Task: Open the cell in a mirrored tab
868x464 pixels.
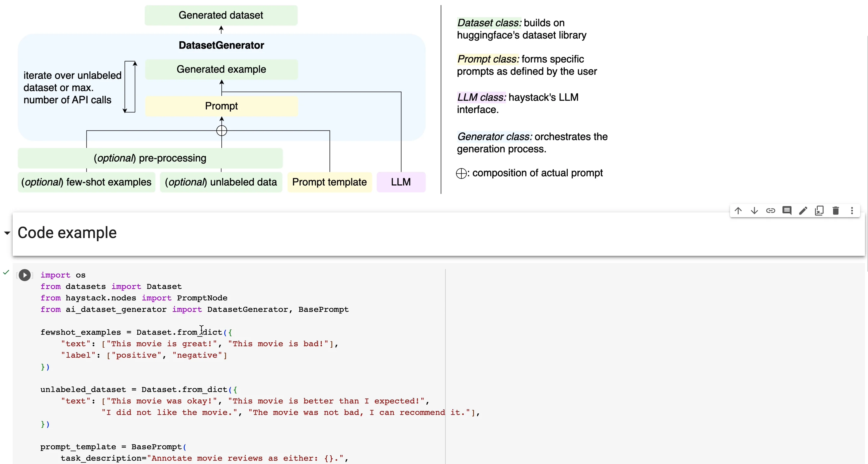Action: (820, 210)
